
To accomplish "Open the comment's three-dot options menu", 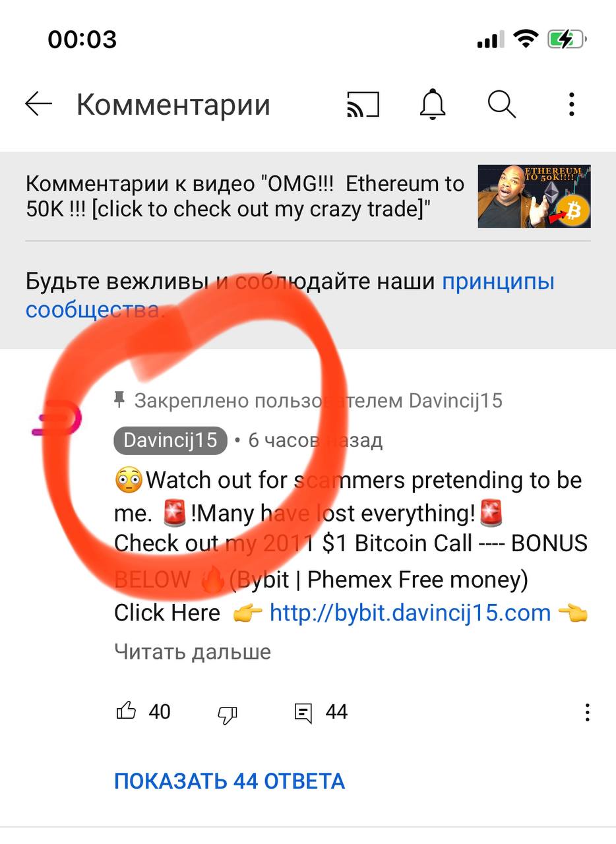I will 587,712.
